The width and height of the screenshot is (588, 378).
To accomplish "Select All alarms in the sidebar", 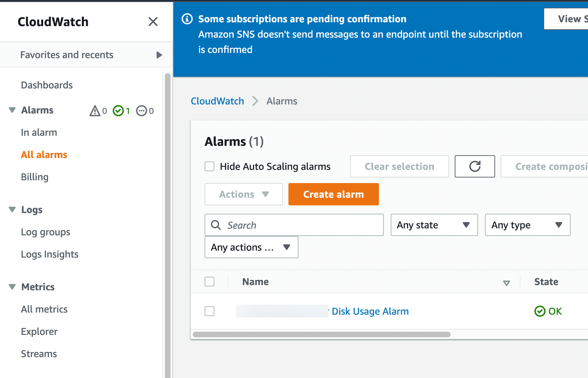I will click(44, 155).
